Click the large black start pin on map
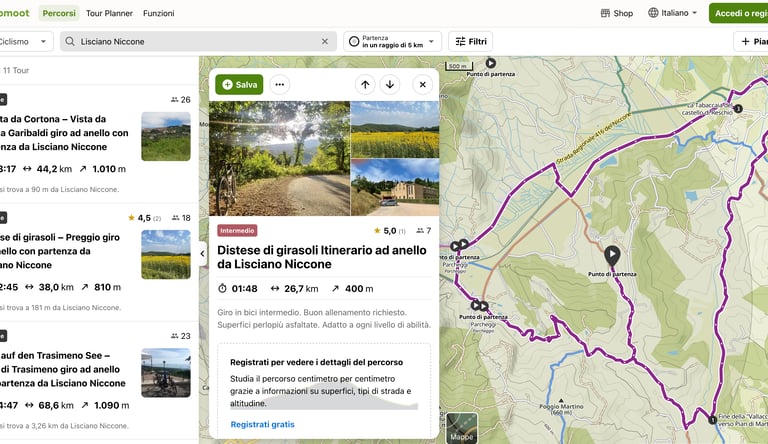This screenshot has width=768, height=444. pos(612,255)
